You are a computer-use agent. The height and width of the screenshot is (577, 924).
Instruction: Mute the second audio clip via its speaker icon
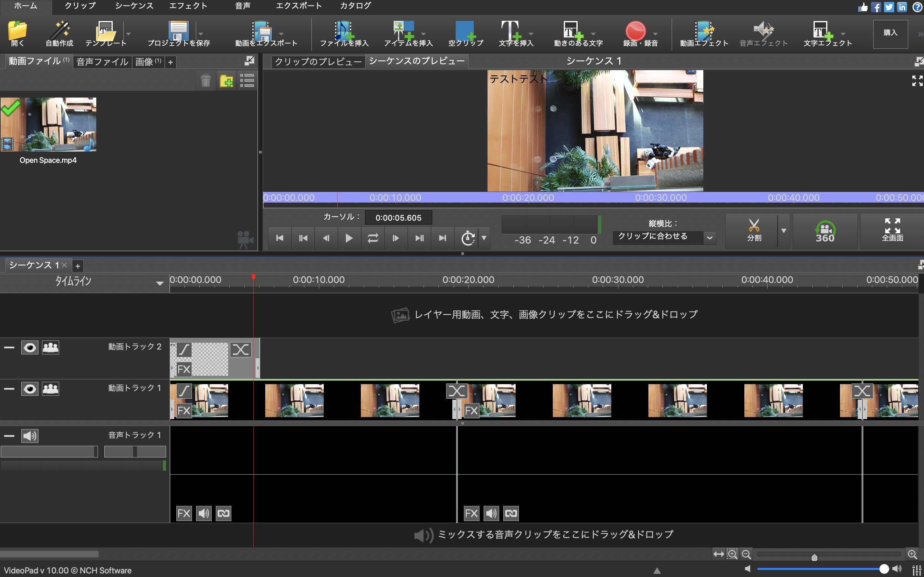(491, 513)
